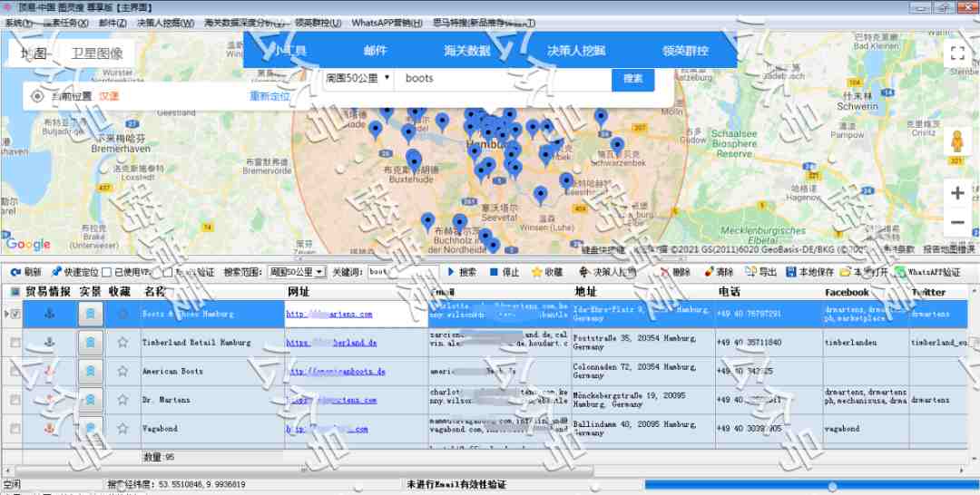The height and width of the screenshot is (495, 980).
Task: Open the map 周围50公里 radius dropdown
Action: 358,79
